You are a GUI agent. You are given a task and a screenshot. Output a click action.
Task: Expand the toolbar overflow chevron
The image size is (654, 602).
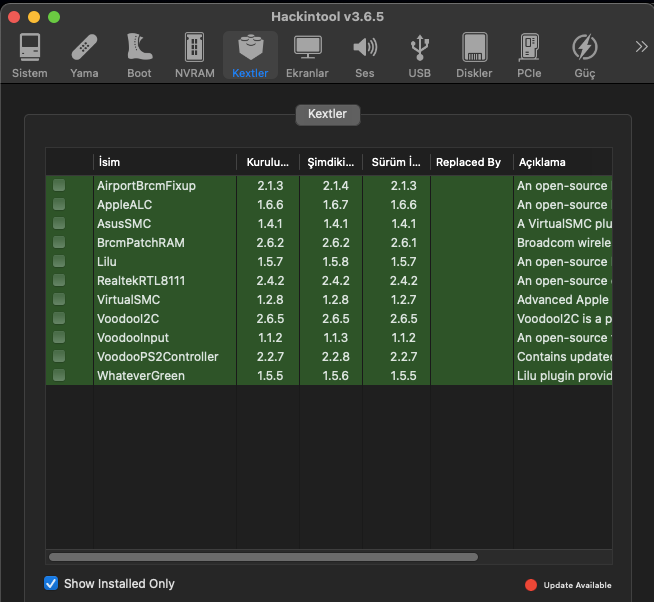point(641,47)
